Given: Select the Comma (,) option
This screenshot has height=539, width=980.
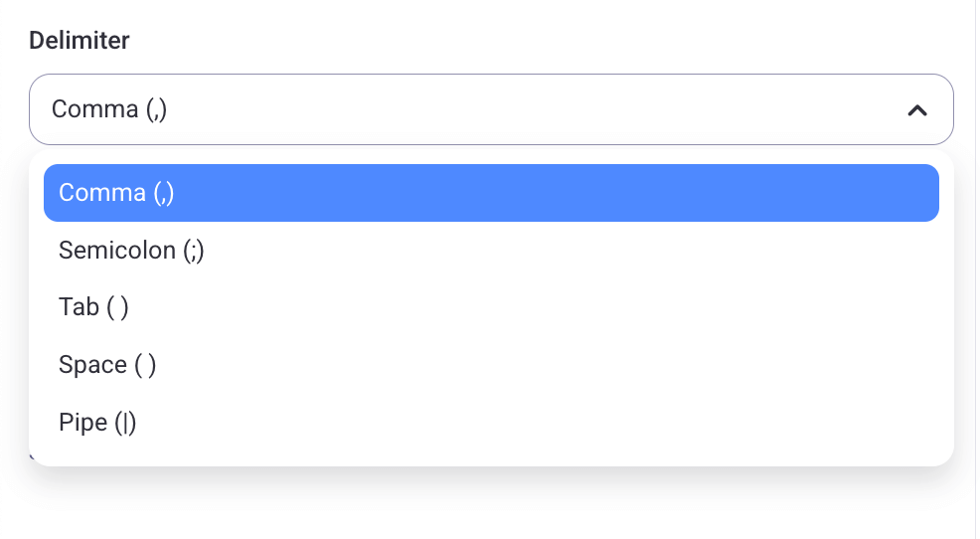Looking at the screenshot, I should tap(491, 193).
